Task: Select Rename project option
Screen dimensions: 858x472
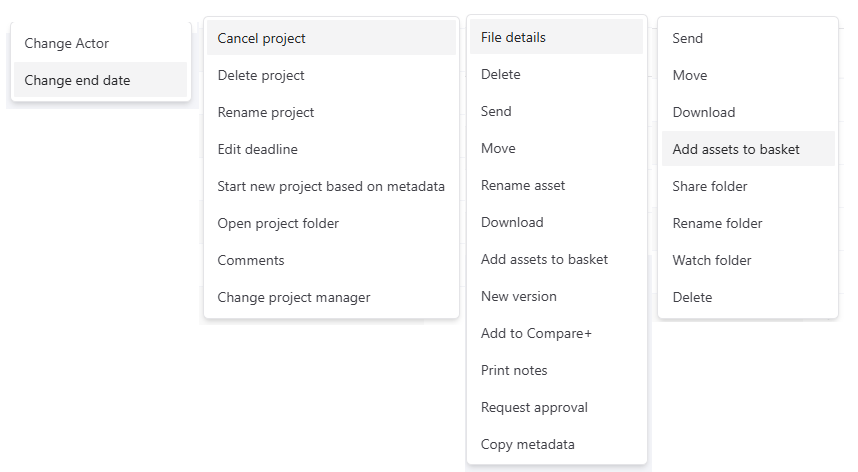Action: pyautogui.click(x=266, y=112)
